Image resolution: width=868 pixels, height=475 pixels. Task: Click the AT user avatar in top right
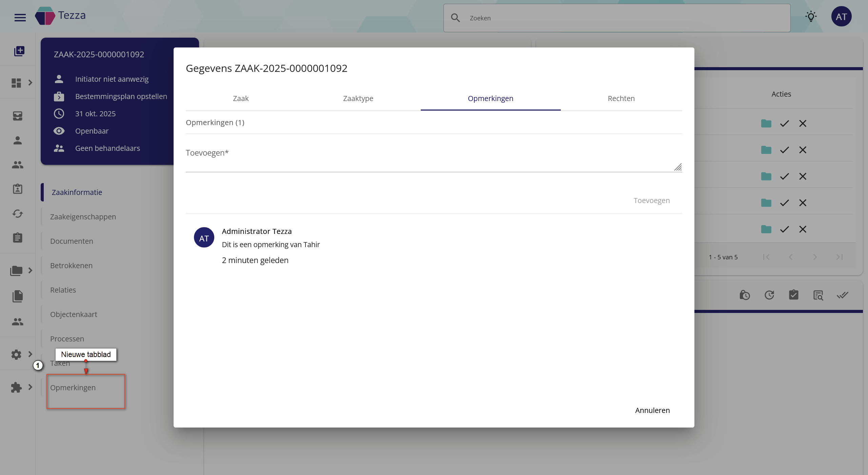click(x=841, y=17)
